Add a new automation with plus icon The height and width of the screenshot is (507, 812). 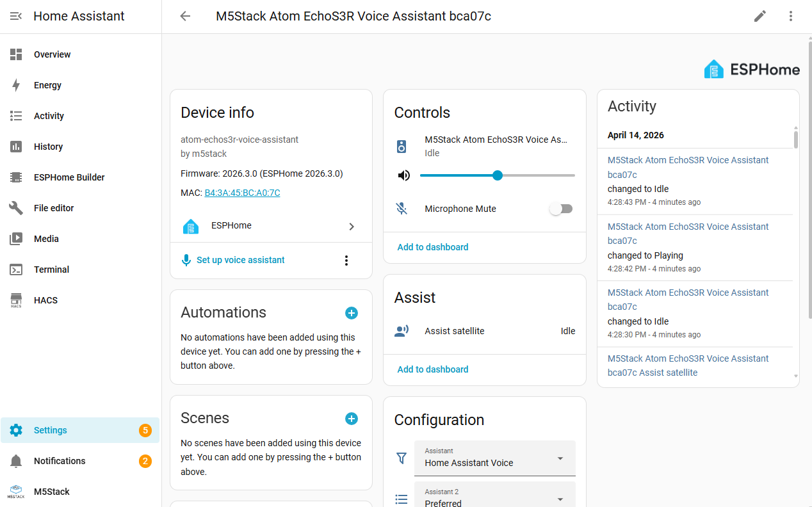pos(352,313)
